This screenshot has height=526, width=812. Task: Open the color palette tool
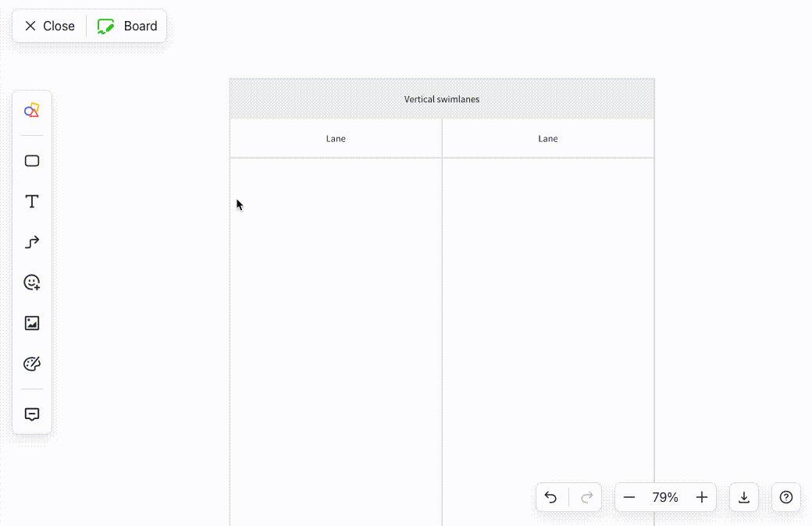coord(31,364)
